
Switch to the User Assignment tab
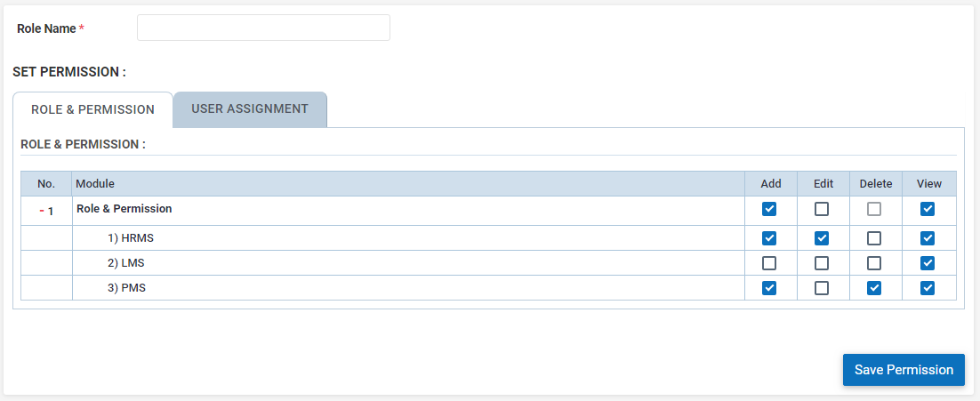coord(250,109)
